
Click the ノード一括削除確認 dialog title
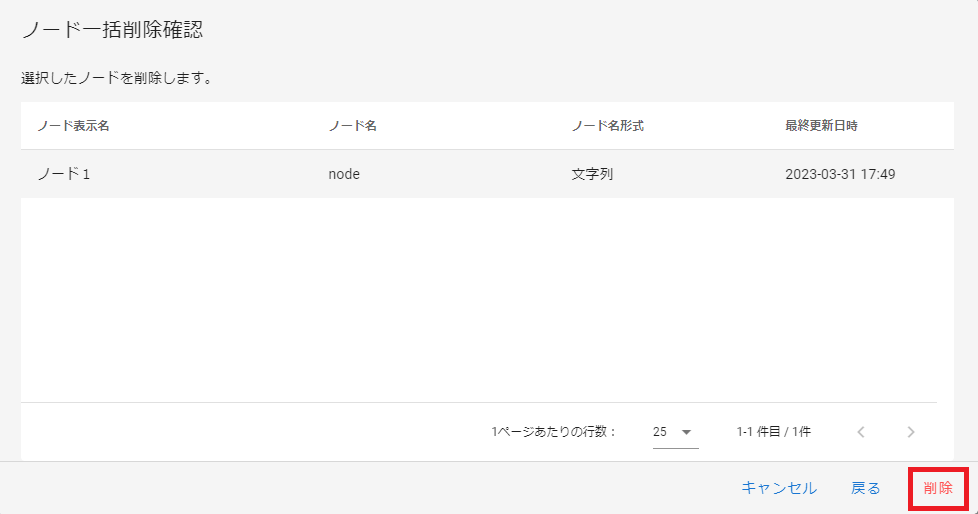pos(112,30)
